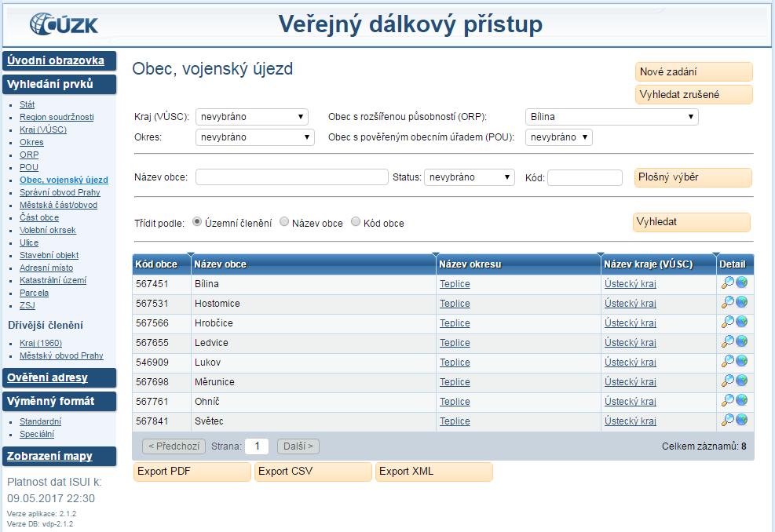Open Teplice link in Bílina row
This screenshot has width=775, height=532.
pos(455,284)
